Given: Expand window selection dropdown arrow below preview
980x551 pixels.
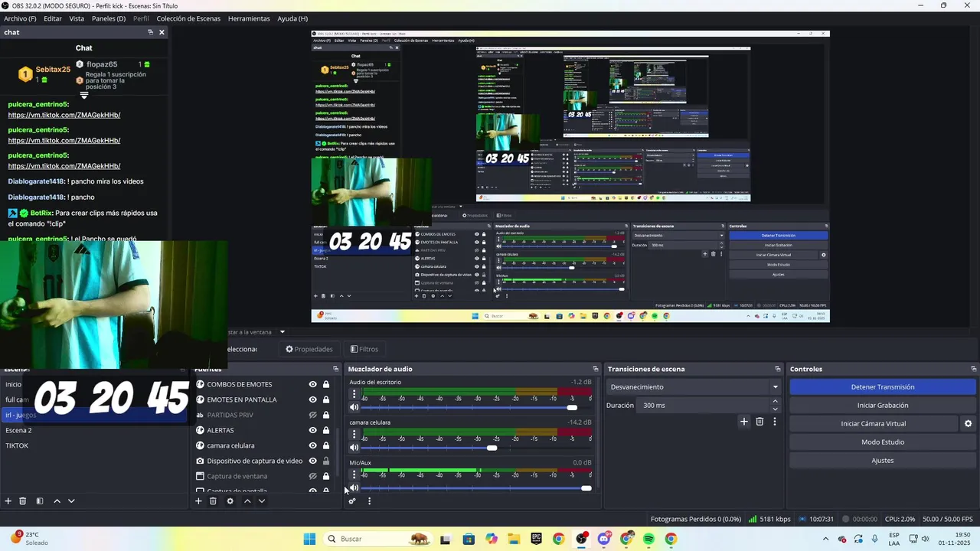Looking at the screenshot, I should tap(282, 332).
